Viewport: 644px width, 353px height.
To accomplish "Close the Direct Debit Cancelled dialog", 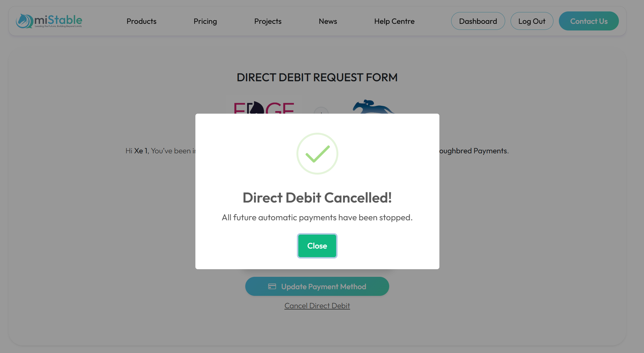I will point(317,246).
